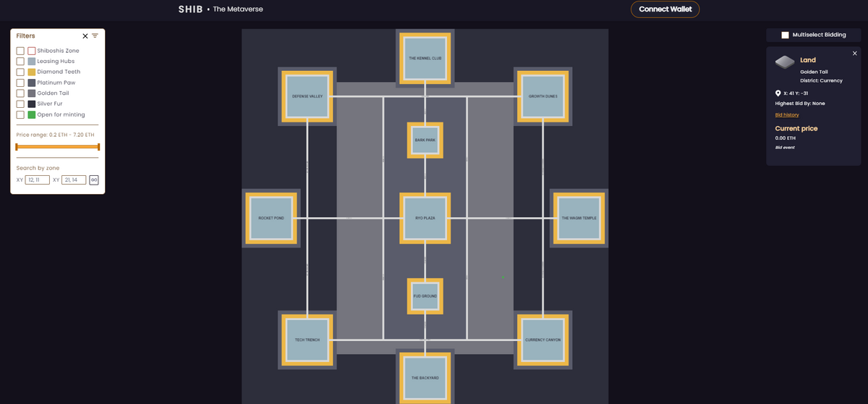The width and height of the screenshot is (868, 404).
Task: Click the GO button for zone search
Action: tap(94, 180)
